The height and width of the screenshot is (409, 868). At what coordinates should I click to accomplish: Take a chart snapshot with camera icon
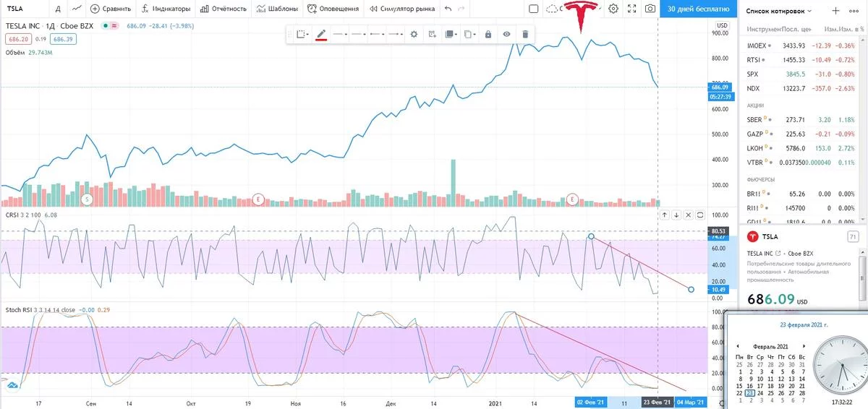(x=650, y=9)
